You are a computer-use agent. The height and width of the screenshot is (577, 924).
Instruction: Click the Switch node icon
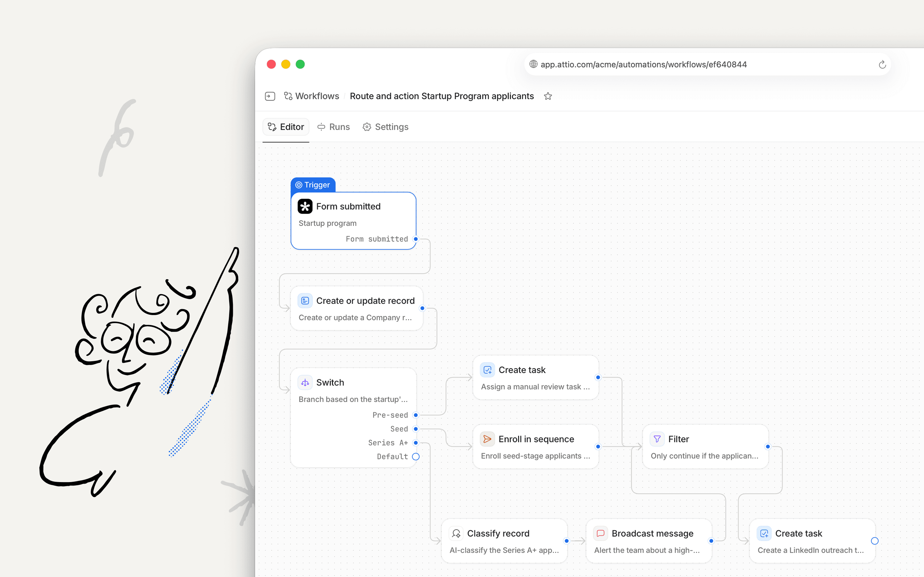305,382
